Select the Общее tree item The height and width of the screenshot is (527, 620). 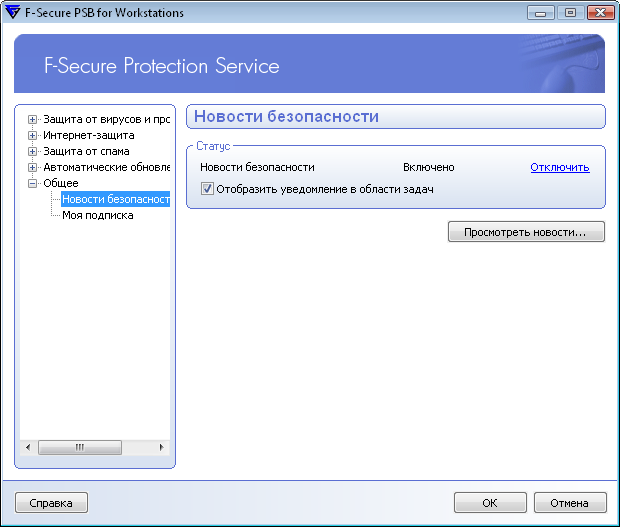(60, 183)
